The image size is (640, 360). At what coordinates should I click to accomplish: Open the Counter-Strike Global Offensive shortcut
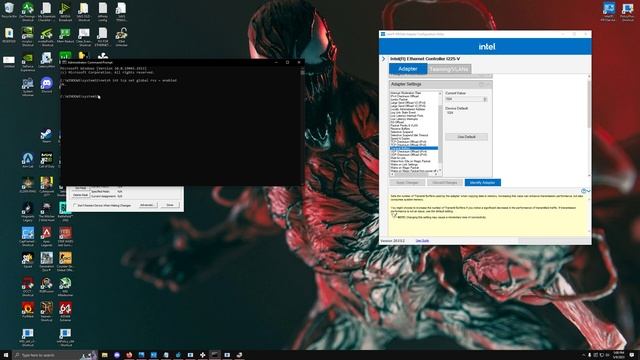65,261
